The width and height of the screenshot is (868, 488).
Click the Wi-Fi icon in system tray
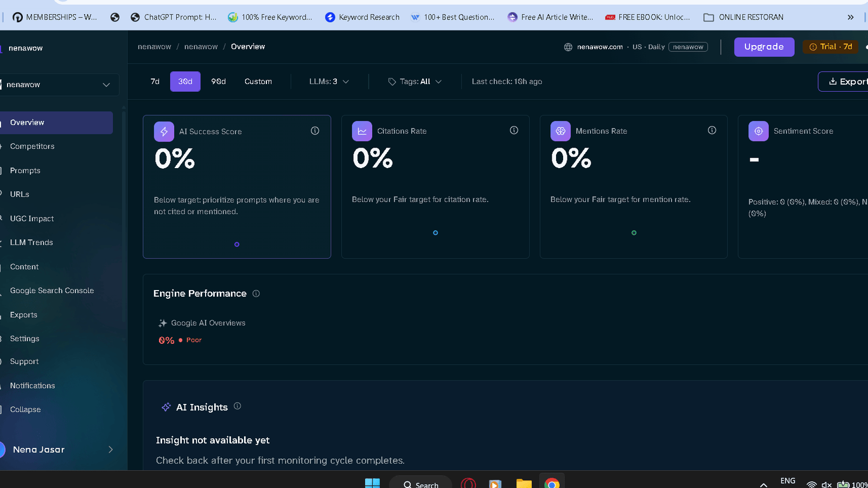[x=812, y=484]
